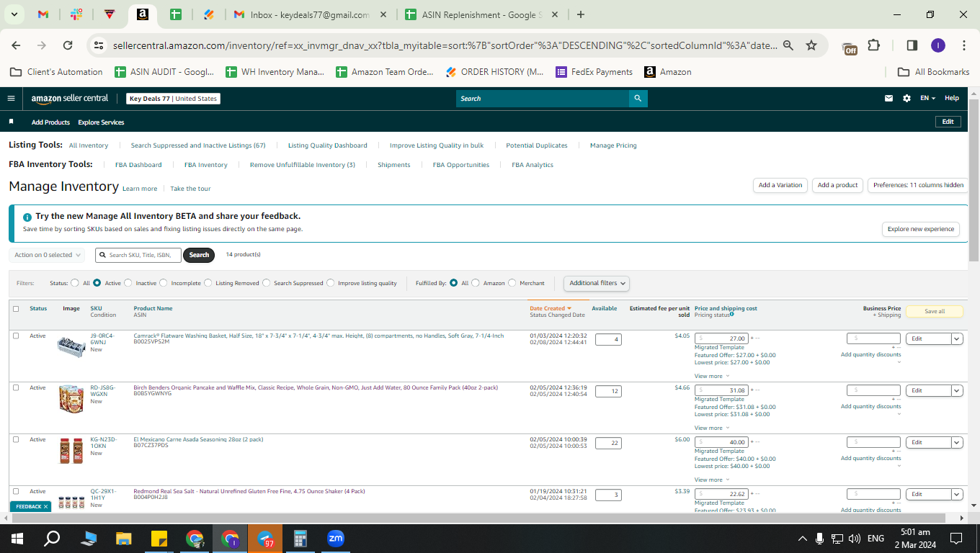The image size is (980, 553).
Task: Open Listing Quality Dashboard
Action: pyautogui.click(x=328, y=145)
